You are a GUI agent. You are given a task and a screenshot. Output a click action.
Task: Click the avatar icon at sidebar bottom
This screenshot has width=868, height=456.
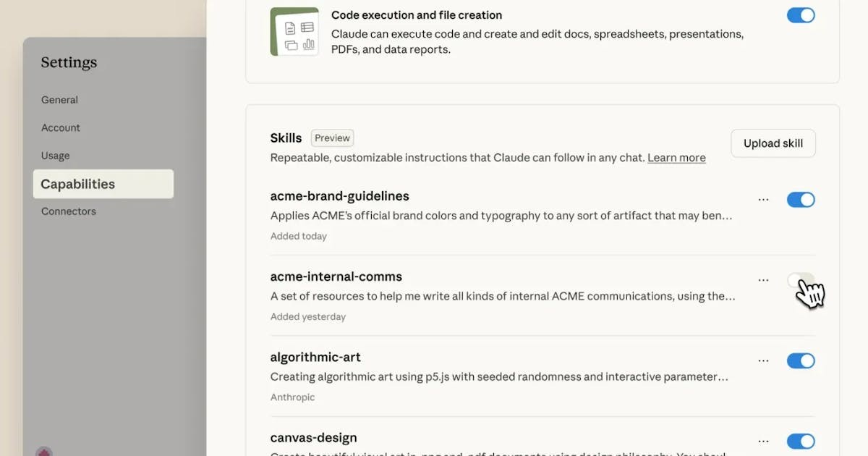coord(44,451)
